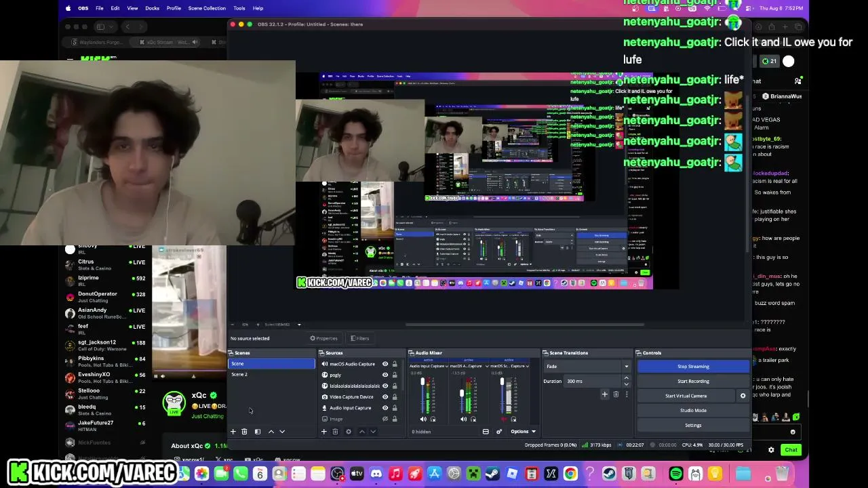This screenshot has width=868, height=488.
Task: Open the Scene Collection menu
Action: pos(207,8)
